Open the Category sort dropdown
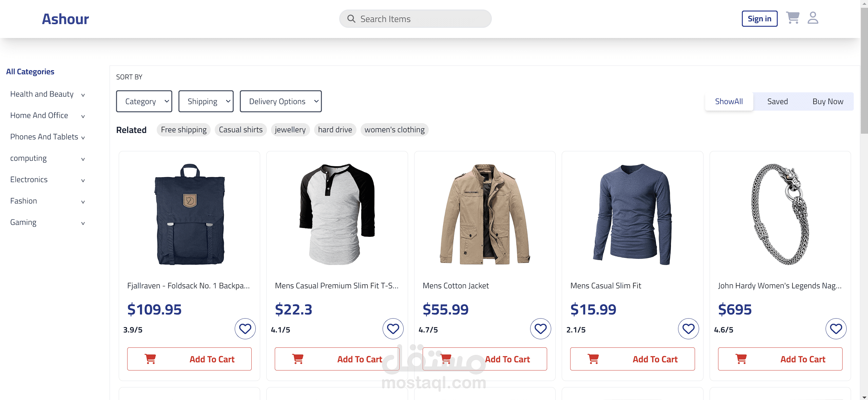 tap(144, 101)
